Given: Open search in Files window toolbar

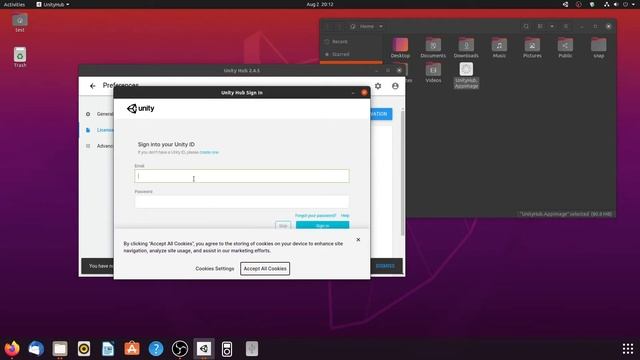Looking at the screenshot, I should [526, 27].
